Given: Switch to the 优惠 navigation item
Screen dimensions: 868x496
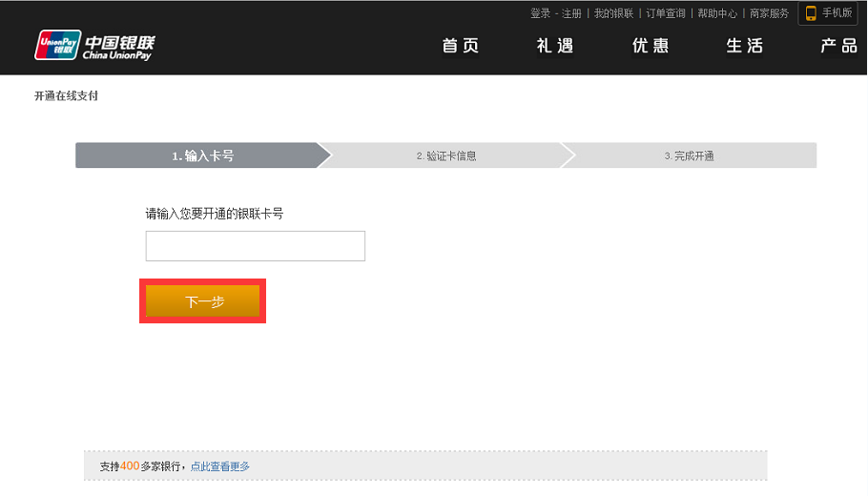Looking at the screenshot, I should (651, 46).
